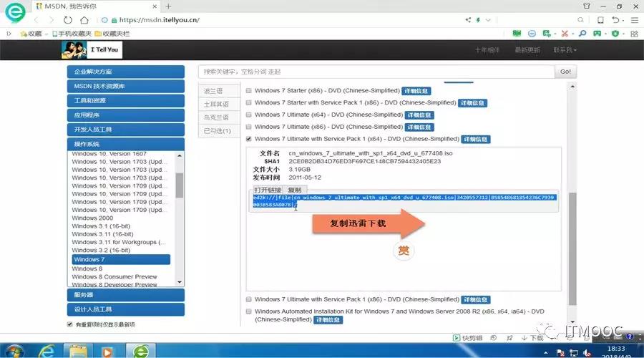Open 手机收藏夹 bookmark folder

click(x=72, y=34)
